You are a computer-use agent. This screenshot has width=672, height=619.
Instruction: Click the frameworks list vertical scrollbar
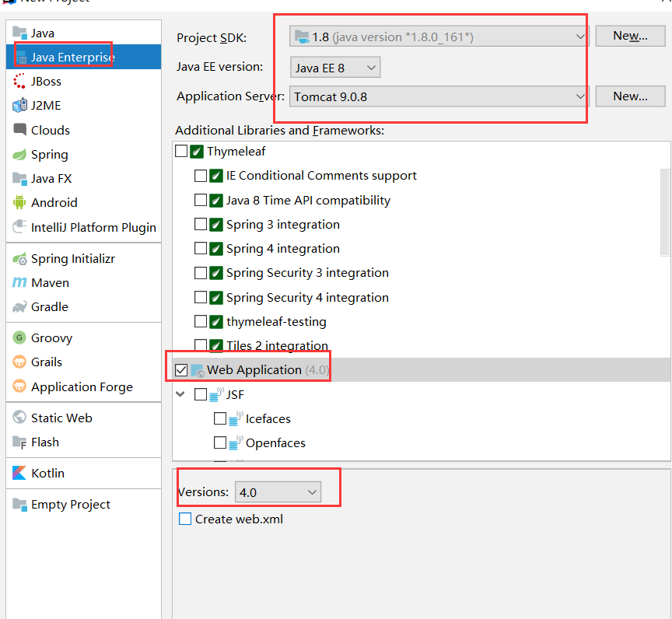coord(665,212)
